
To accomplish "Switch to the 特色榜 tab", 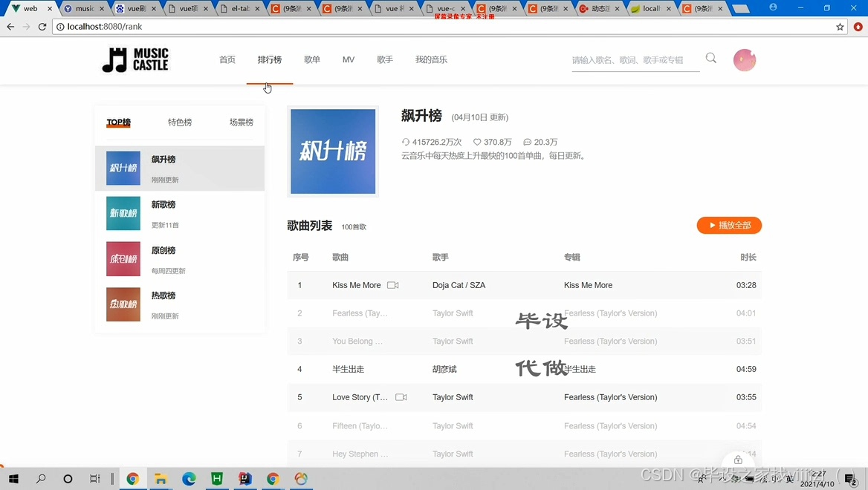I will [180, 122].
